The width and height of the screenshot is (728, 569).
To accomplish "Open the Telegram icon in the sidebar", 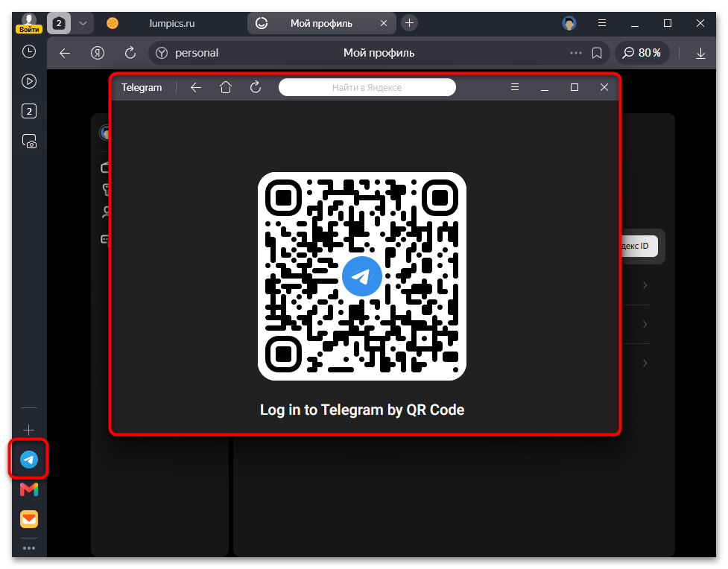I will tap(29, 460).
